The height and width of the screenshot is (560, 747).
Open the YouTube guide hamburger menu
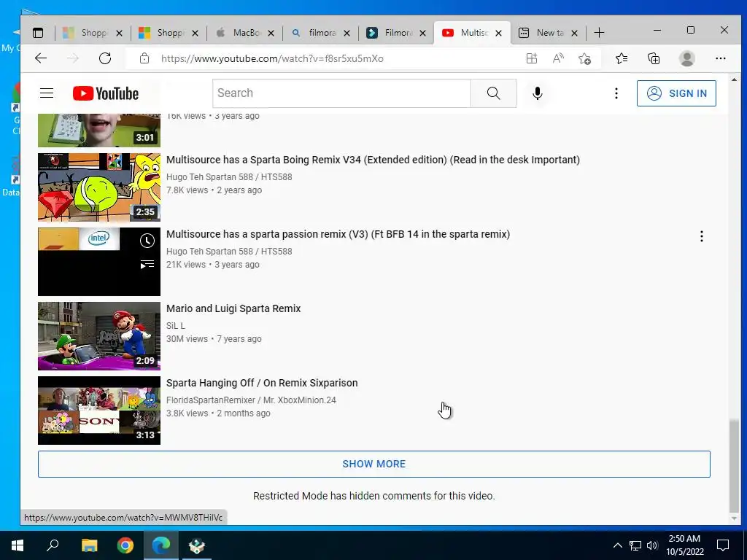[x=47, y=93]
